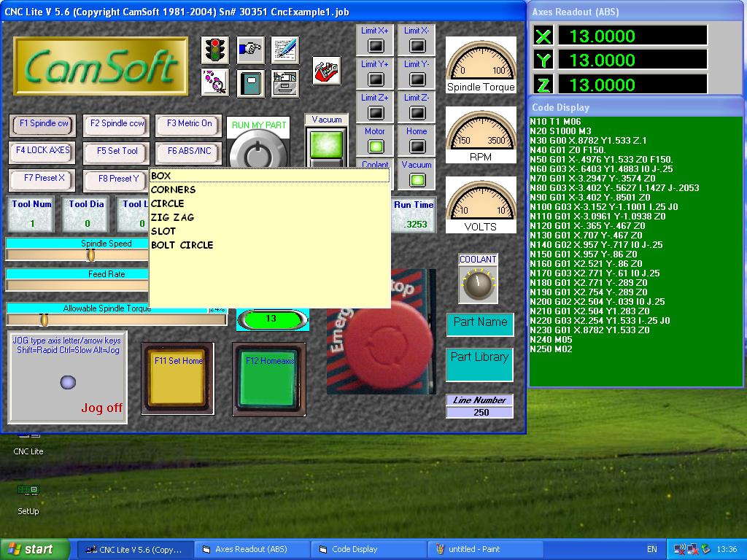The height and width of the screenshot is (560, 747).
Task: Click F2 Spindle ccw button
Action: coord(117,125)
